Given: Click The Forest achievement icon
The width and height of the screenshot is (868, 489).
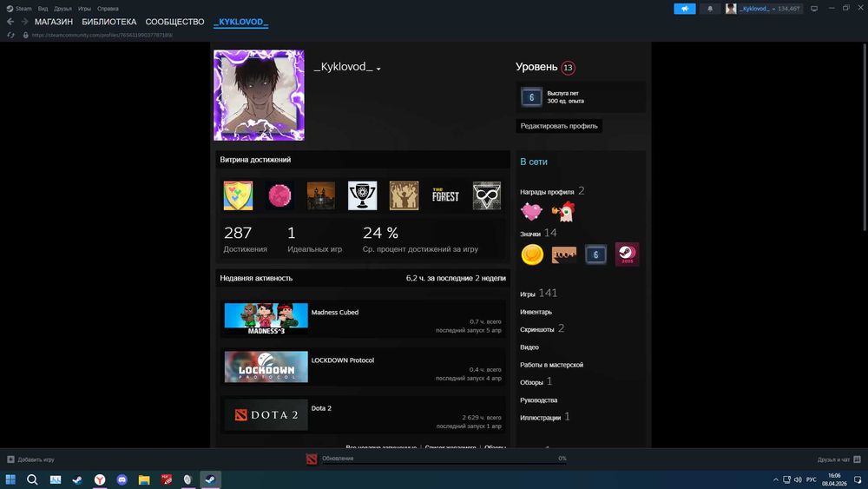Looking at the screenshot, I should point(445,196).
